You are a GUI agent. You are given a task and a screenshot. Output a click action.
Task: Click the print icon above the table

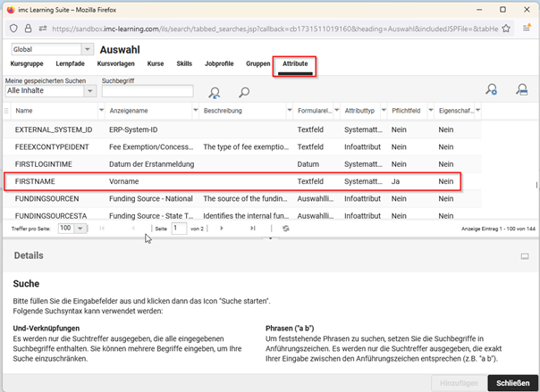(x=522, y=89)
